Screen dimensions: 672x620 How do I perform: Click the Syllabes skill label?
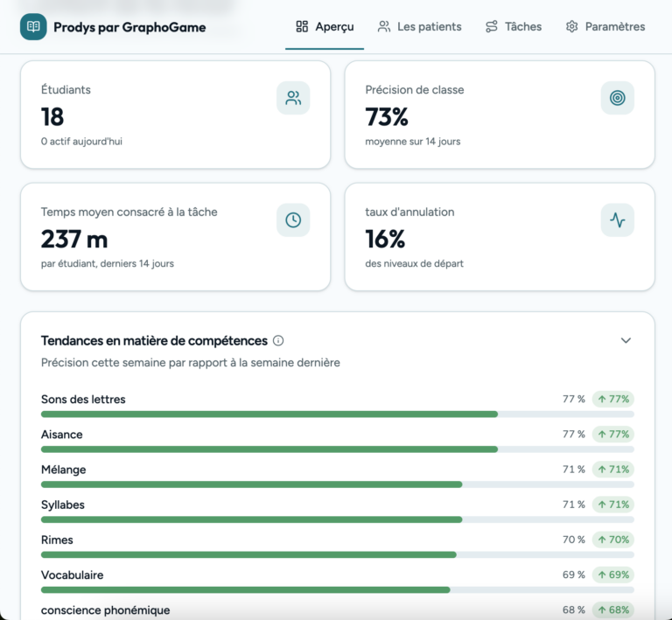click(63, 505)
